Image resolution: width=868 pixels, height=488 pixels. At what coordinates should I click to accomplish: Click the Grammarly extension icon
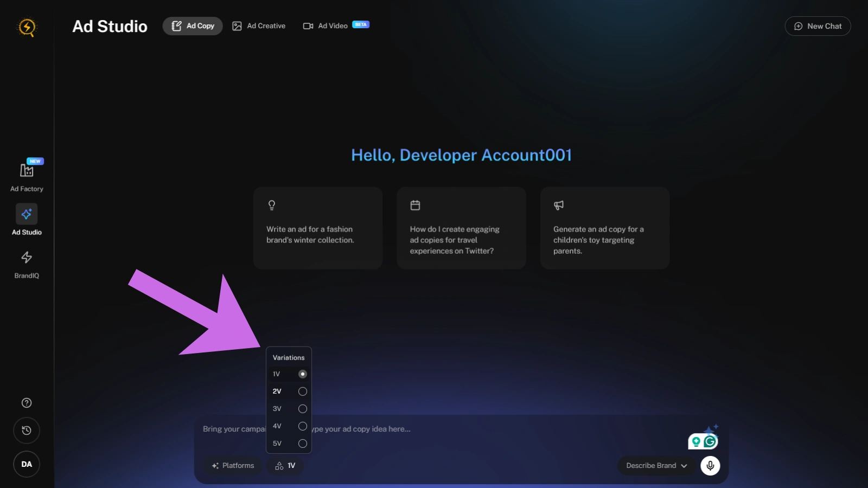point(710,442)
